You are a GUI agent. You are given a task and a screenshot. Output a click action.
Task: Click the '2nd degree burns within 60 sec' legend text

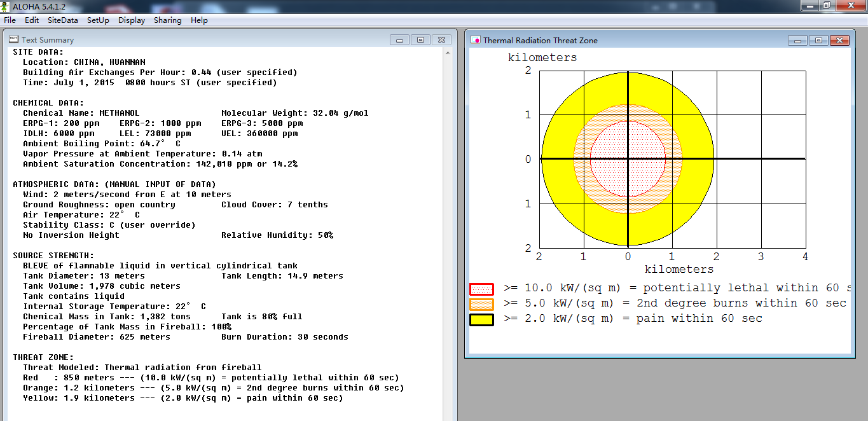point(741,303)
